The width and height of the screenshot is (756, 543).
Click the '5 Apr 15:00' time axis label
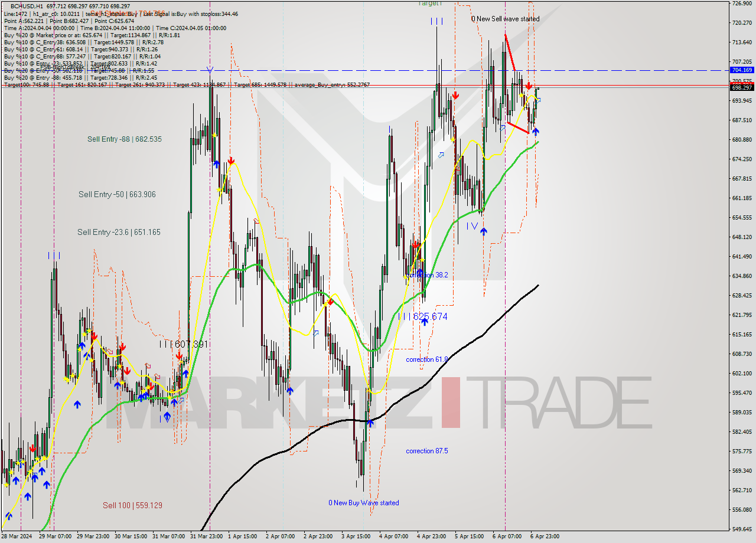469,537
